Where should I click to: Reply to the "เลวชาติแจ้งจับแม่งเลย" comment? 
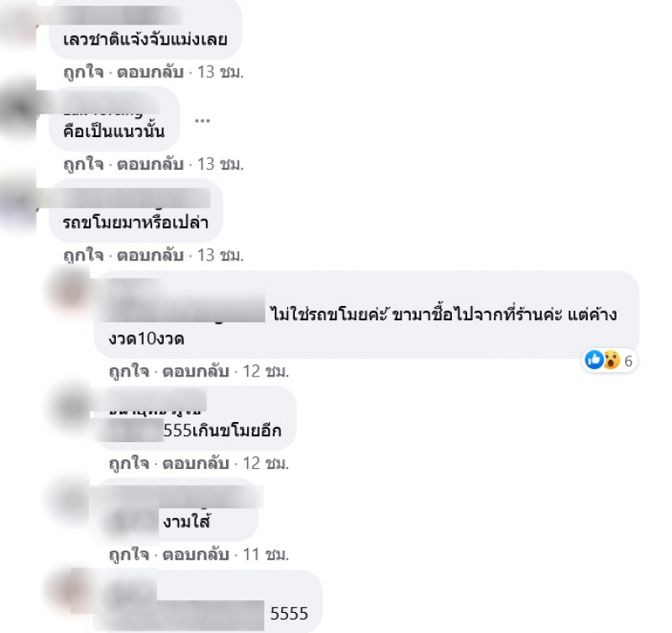(x=150, y=72)
